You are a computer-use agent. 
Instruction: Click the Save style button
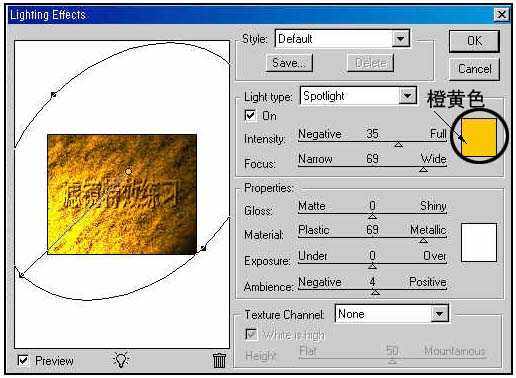click(289, 63)
